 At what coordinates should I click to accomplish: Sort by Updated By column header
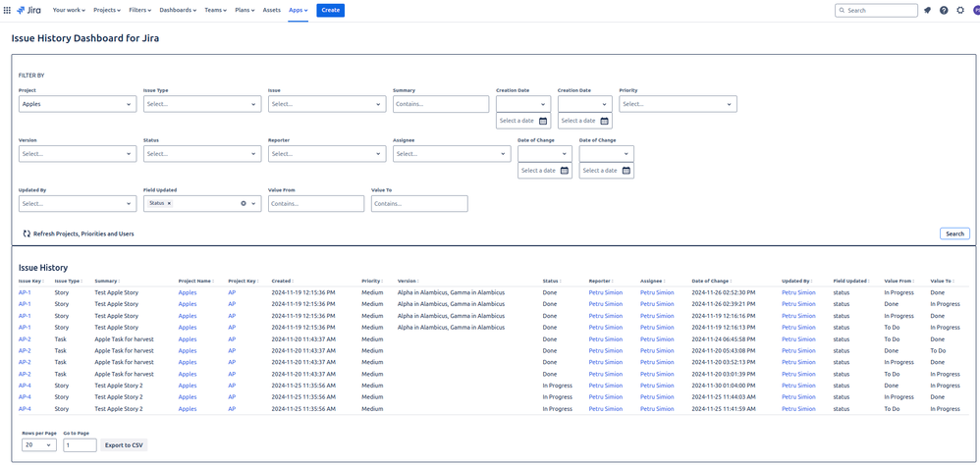pos(795,282)
